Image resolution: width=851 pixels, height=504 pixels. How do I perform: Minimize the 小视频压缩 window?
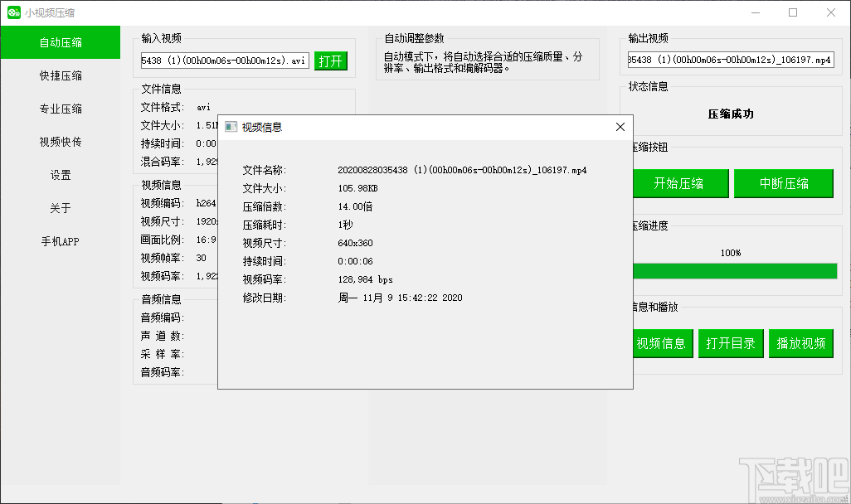pyautogui.click(x=756, y=12)
